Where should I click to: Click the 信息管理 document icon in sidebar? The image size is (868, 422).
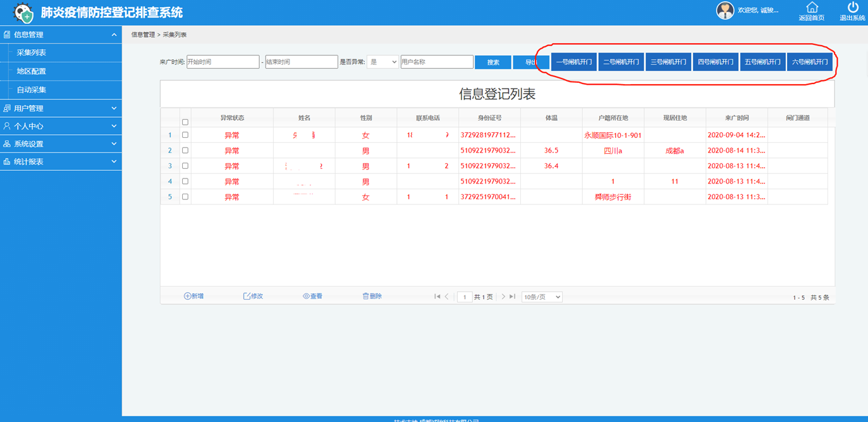tap(7, 35)
